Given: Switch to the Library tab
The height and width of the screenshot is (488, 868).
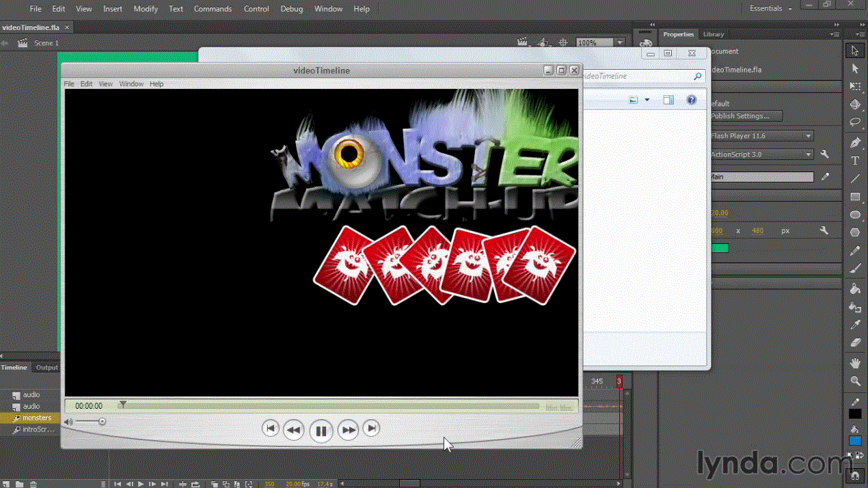Looking at the screenshot, I should click(713, 34).
